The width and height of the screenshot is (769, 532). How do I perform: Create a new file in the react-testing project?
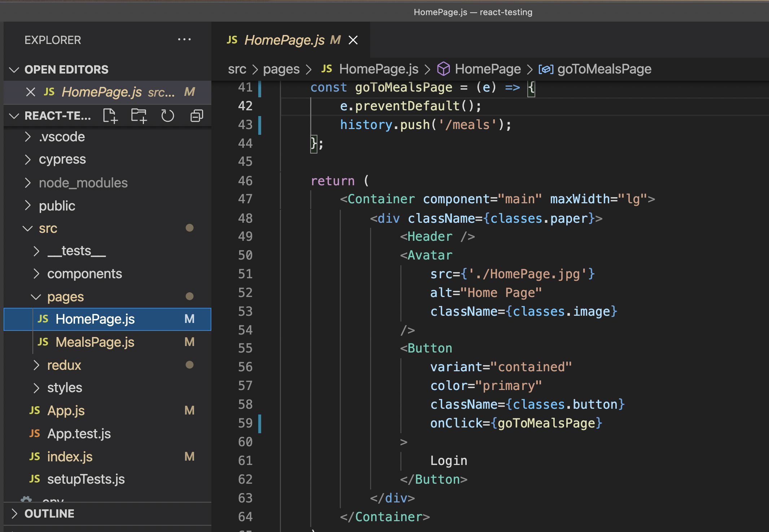(110, 116)
